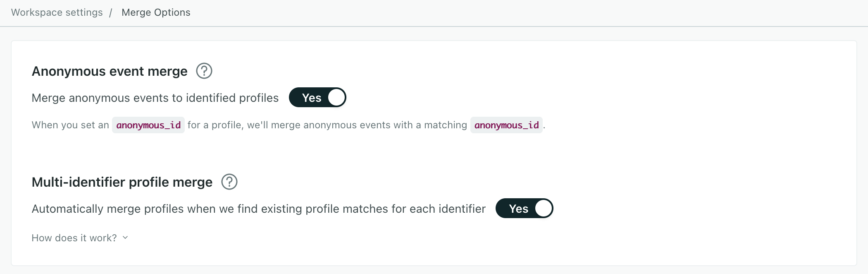Click the slash separator in the breadcrumb
The height and width of the screenshot is (274, 868).
pyautogui.click(x=111, y=12)
